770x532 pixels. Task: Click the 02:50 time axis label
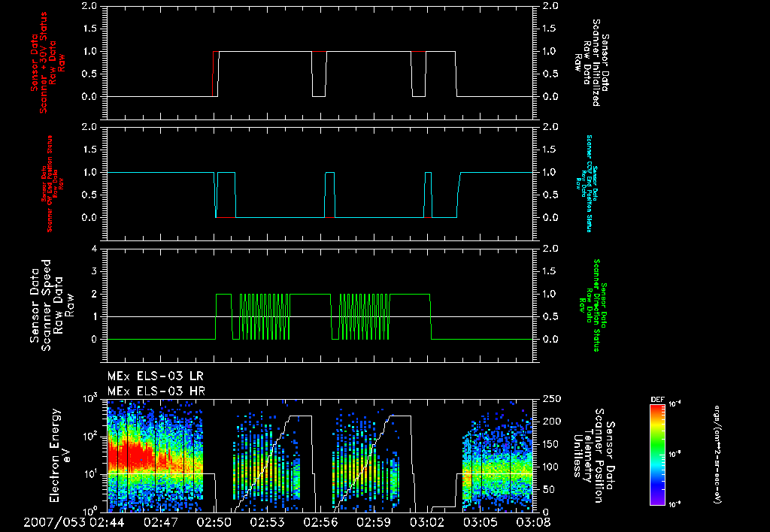pos(214,522)
